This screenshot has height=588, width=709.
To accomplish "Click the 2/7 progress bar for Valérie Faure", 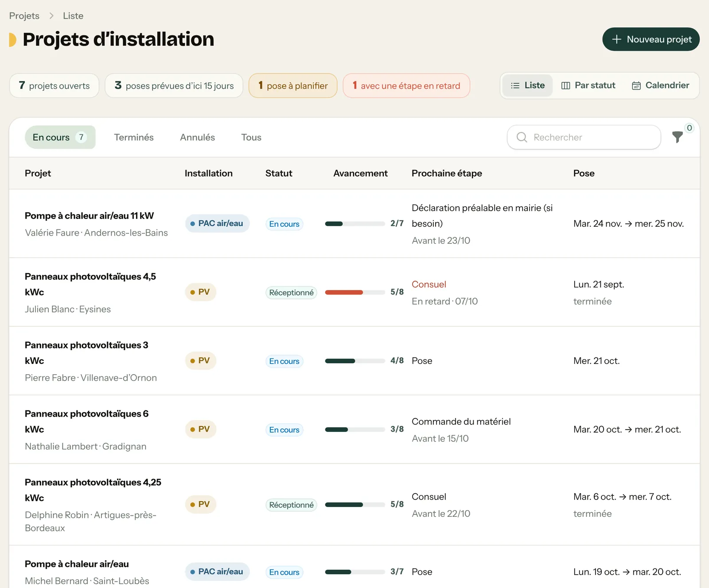I will tap(355, 224).
